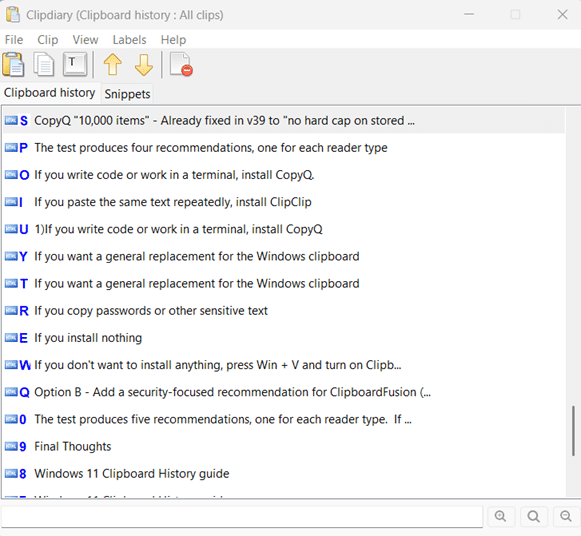
Task: Click in the search input field
Action: point(242,516)
